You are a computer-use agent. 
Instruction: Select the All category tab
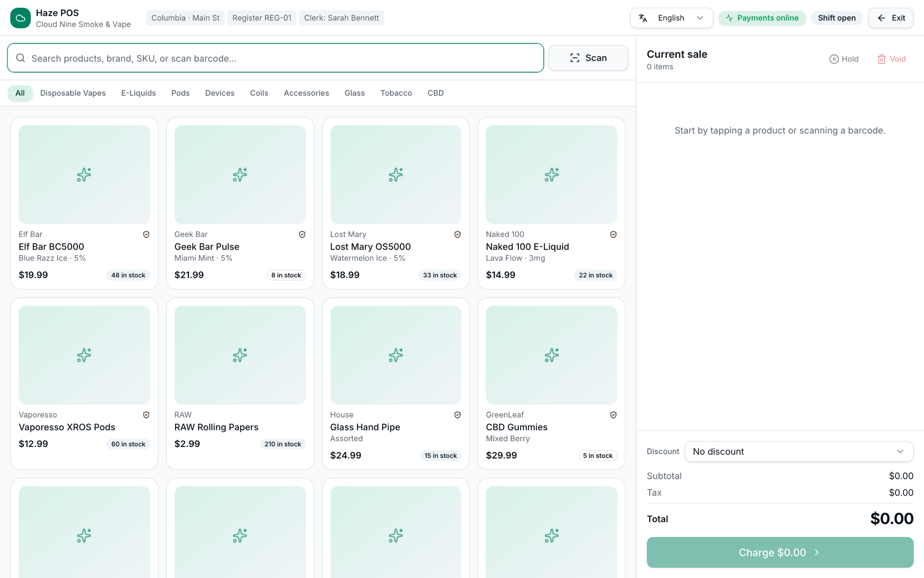(20, 93)
